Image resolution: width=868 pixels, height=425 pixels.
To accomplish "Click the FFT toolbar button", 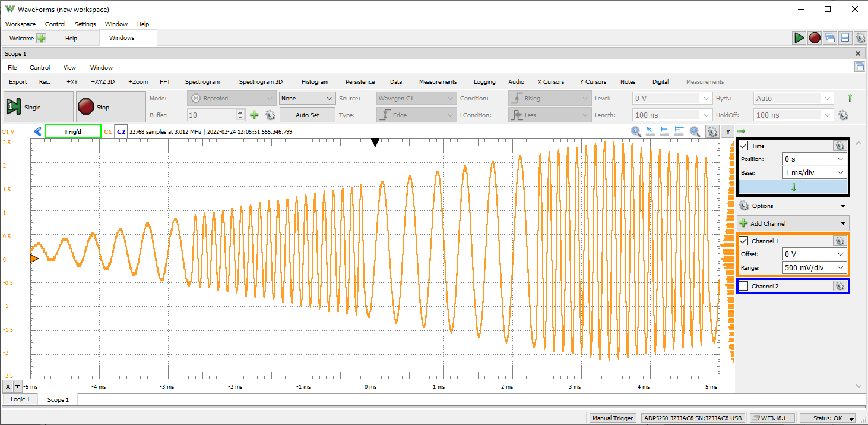I will click(x=165, y=82).
